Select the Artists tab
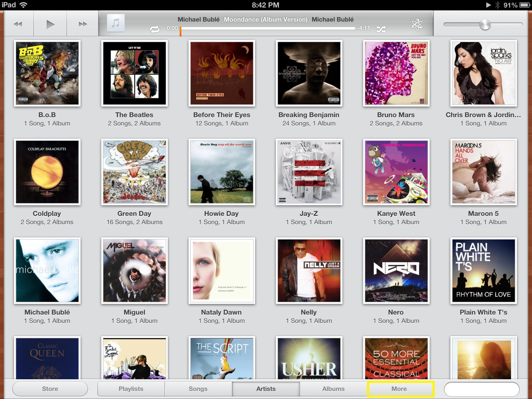This screenshot has width=532, height=399. point(266,389)
